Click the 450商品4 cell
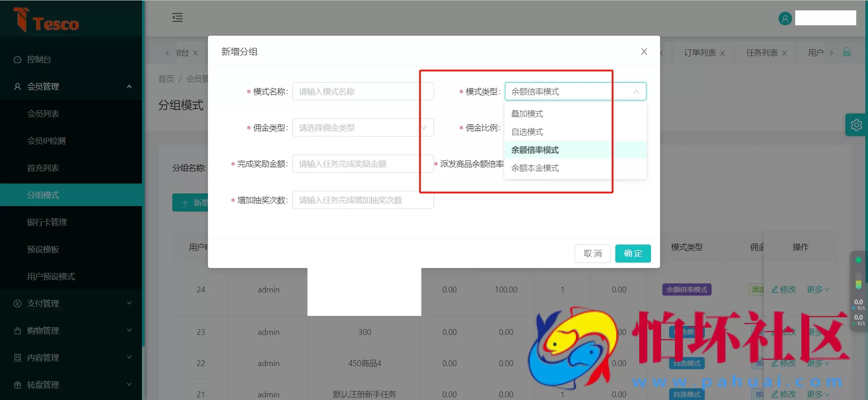This screenshot has height=400, width=868. (365, 363)
